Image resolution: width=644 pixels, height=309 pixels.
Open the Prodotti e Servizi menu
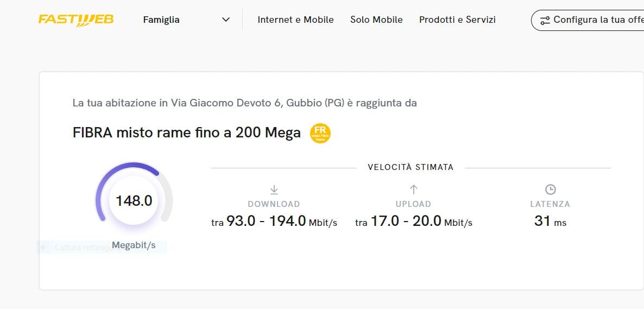[457, 20]
